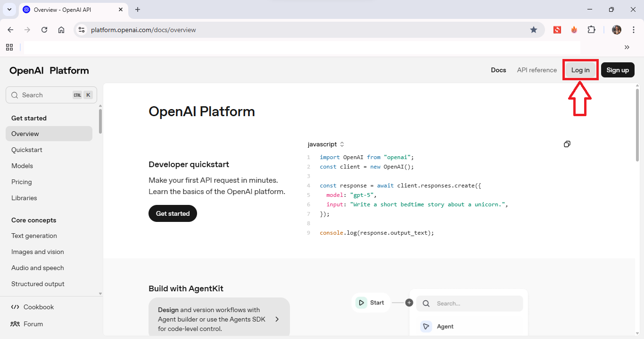644x339 pixels.
Task: Show hidden bookmarks with double chevron
Action: (x=627, y=47)
